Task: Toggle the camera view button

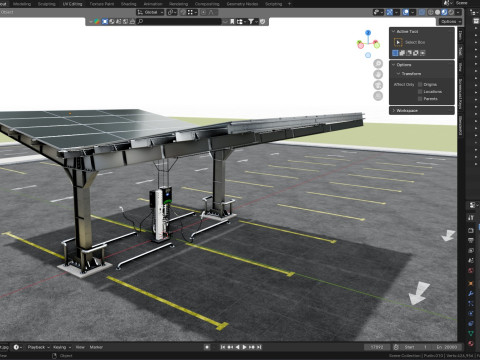Action: (x=378, y=85)
